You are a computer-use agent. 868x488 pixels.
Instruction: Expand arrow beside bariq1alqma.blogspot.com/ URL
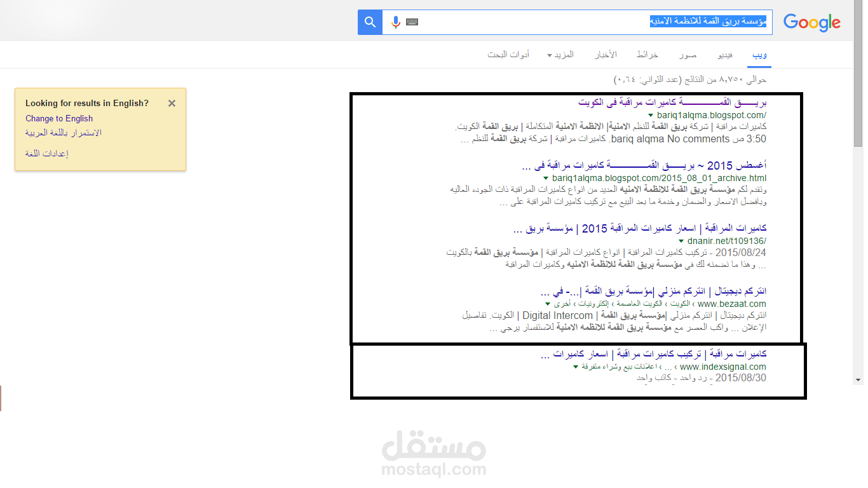pos(651,116)
